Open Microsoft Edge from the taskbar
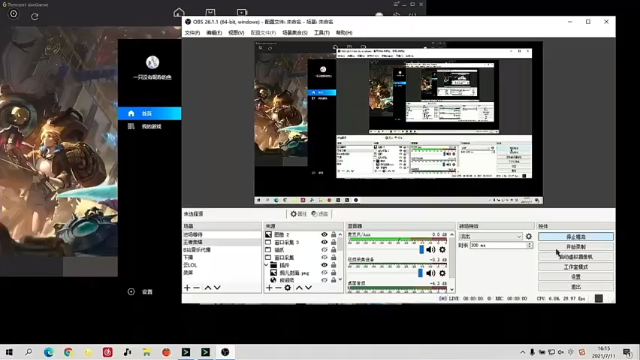 click(x=49, y=352)
